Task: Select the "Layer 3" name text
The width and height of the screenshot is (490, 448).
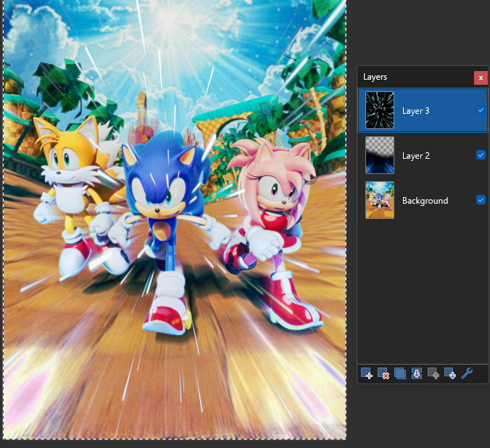Action: [x=415, y=111]
